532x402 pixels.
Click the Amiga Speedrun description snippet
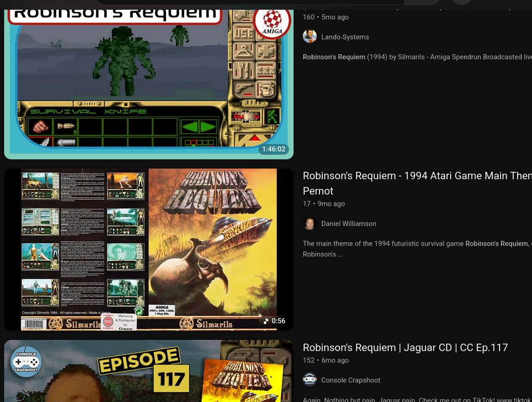pos(417,57)
